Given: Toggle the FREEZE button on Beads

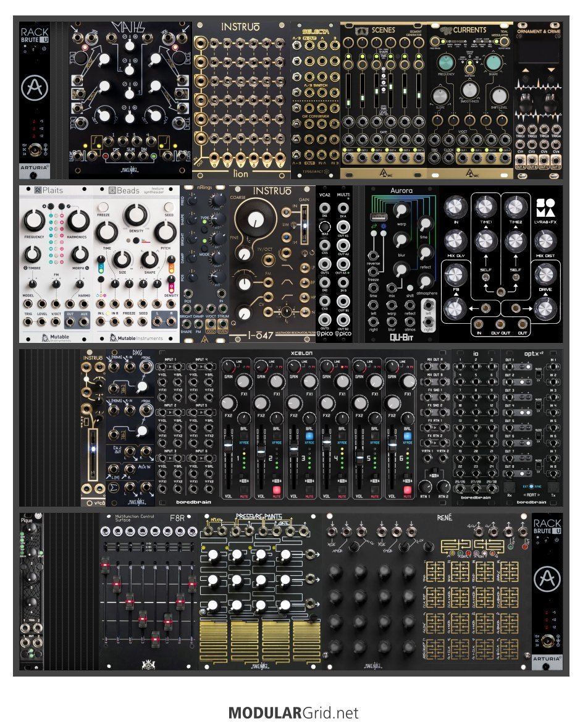Looking at the screenshot, I should point(103,207).
